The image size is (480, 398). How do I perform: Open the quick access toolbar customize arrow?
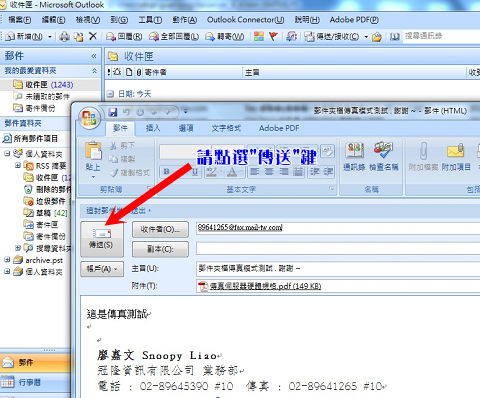[186, 112]
